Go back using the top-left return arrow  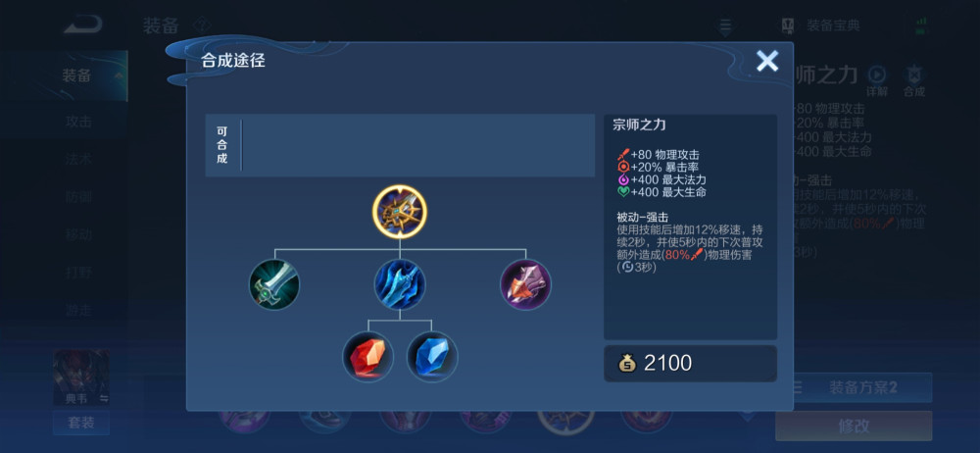coord(82,25)
